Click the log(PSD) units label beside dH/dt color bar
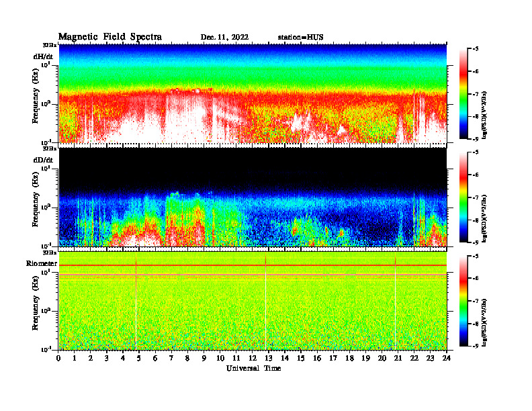This screenshot has height=411, width=532. click(484, 115)
